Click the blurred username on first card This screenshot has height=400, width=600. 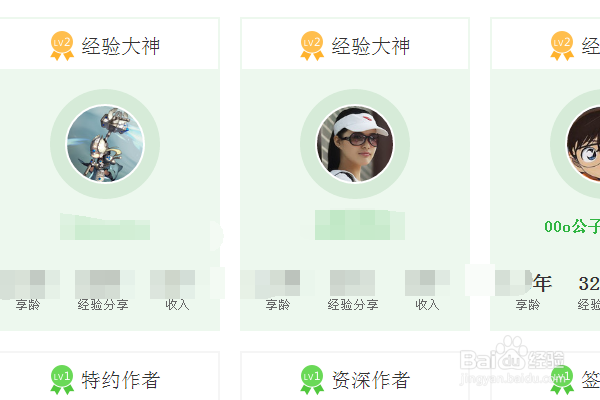click(x=105, y=227)
